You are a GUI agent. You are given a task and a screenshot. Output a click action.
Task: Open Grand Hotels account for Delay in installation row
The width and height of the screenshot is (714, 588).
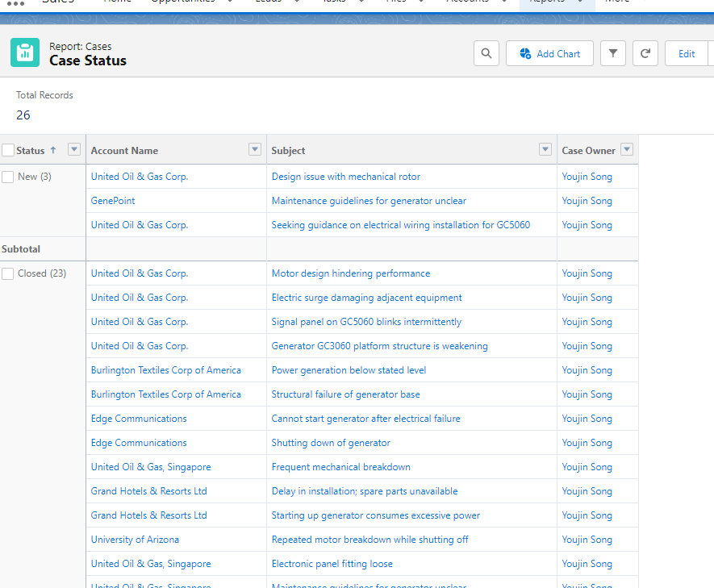coord(149,491)
